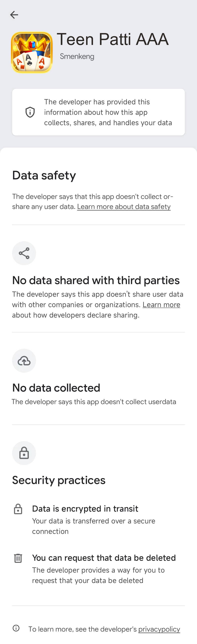Tap the info circle icon near privacy policy
The width and height of the screenshot is (197, 644).
point(16,628)
